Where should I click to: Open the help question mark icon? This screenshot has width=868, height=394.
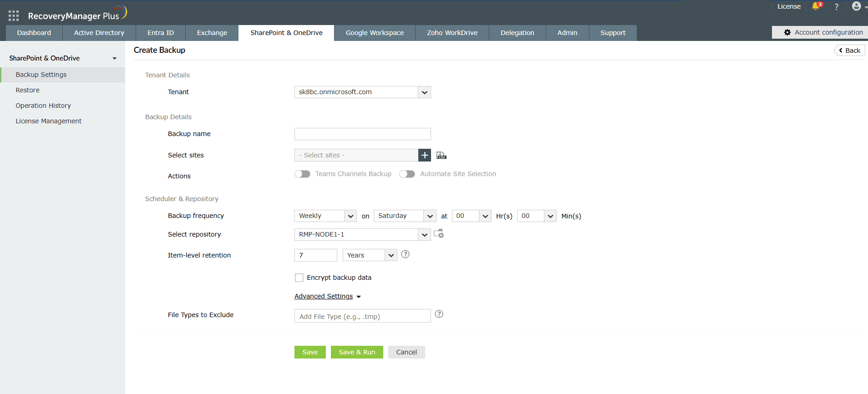click(837, 6)
